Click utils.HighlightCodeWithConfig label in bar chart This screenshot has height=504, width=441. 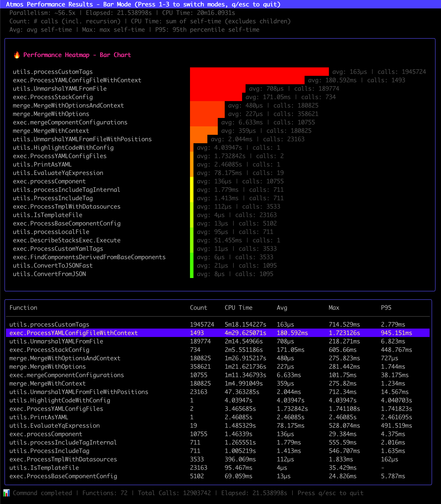(x=63, y=147)
